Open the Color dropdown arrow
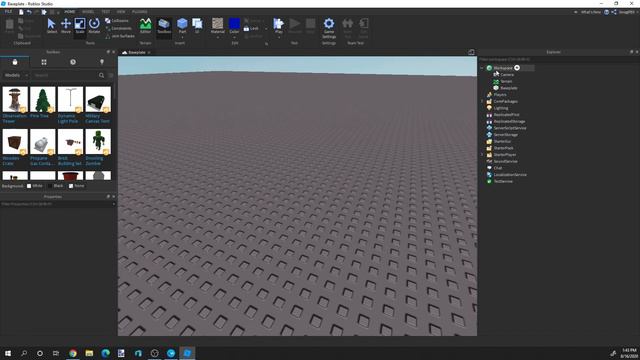This screenshot has height=360, width=640. [234, 38]
